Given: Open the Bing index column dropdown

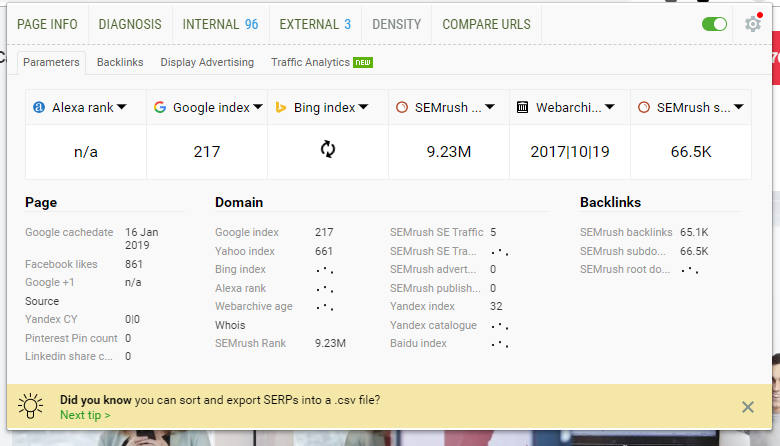Looking at the screenshot, I should pyautogui.click(x=364, y=107).
